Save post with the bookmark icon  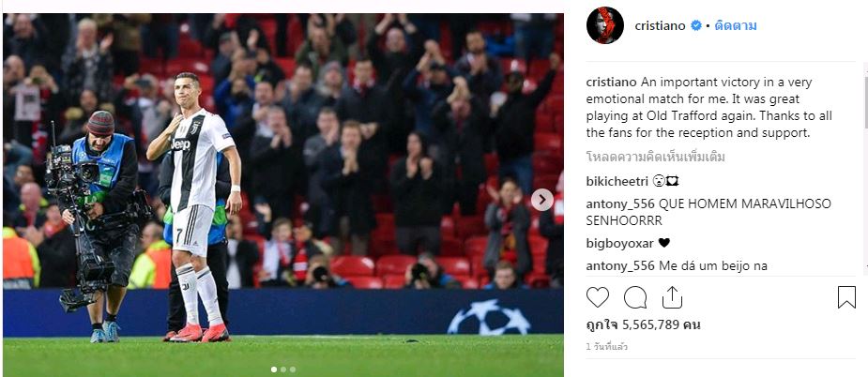point(846,298)
